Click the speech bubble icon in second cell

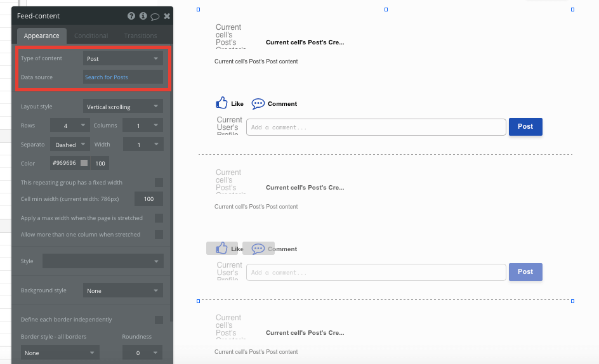coord(258,249)
